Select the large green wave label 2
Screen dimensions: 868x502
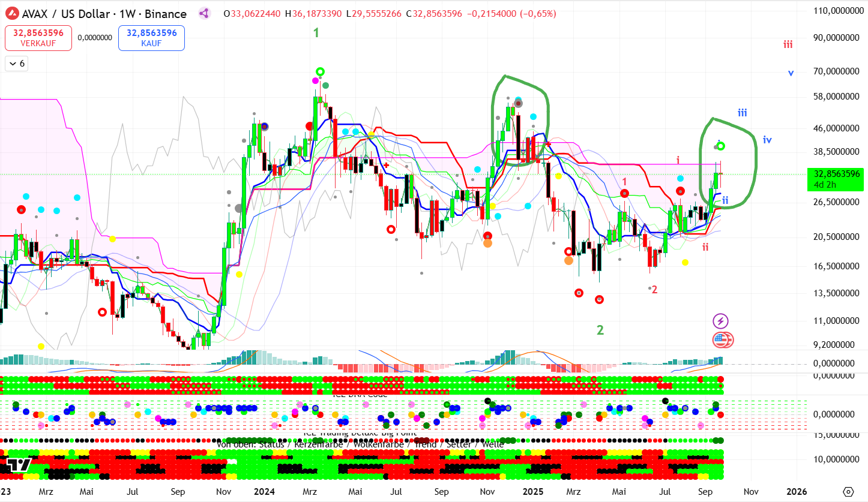pyautogui.click(x=600, y=329)
